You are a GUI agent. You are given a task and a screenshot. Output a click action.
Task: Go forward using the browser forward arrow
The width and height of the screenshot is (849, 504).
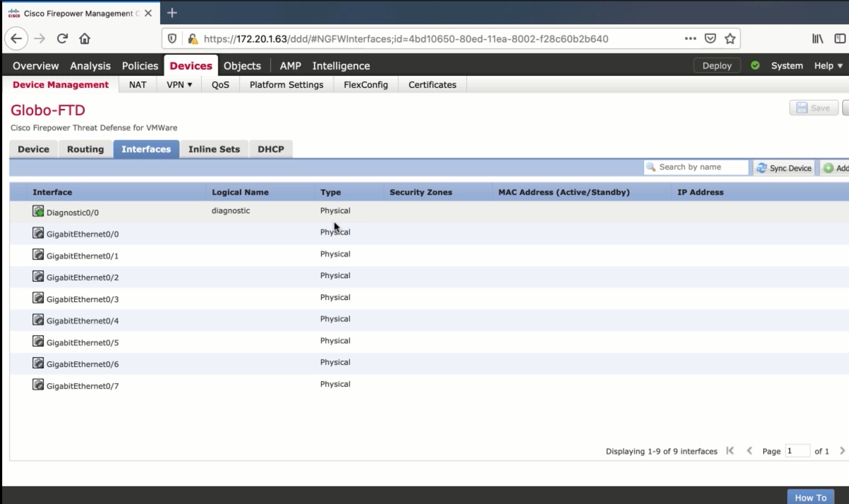pos(39,39)
